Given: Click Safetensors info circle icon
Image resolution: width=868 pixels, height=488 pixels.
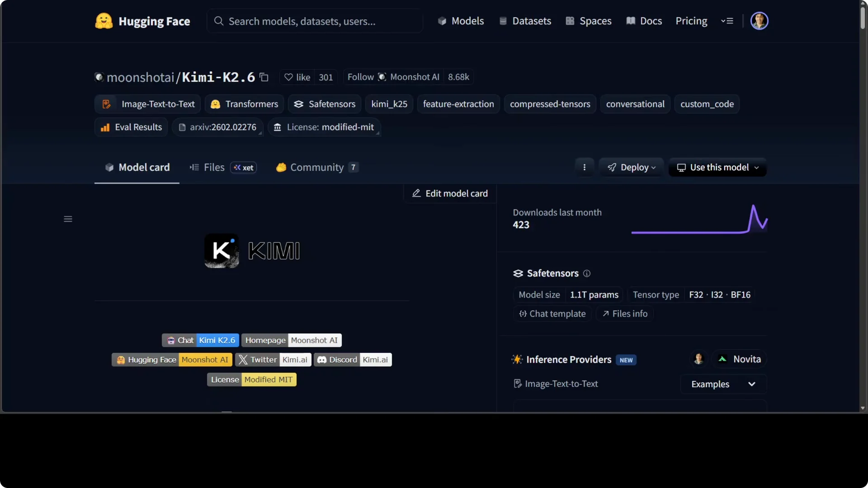Looking at the screenshot, I should point(587,273).
